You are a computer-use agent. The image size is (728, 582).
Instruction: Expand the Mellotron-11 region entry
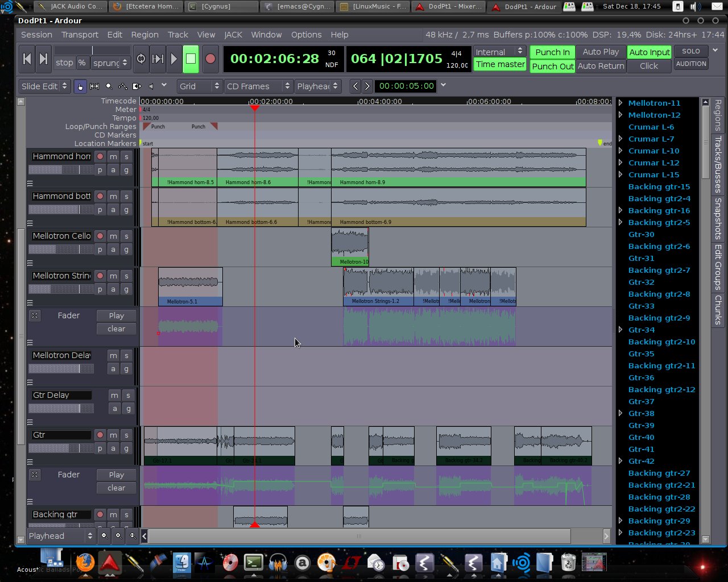pyautogui.click(x=621, y=103)
